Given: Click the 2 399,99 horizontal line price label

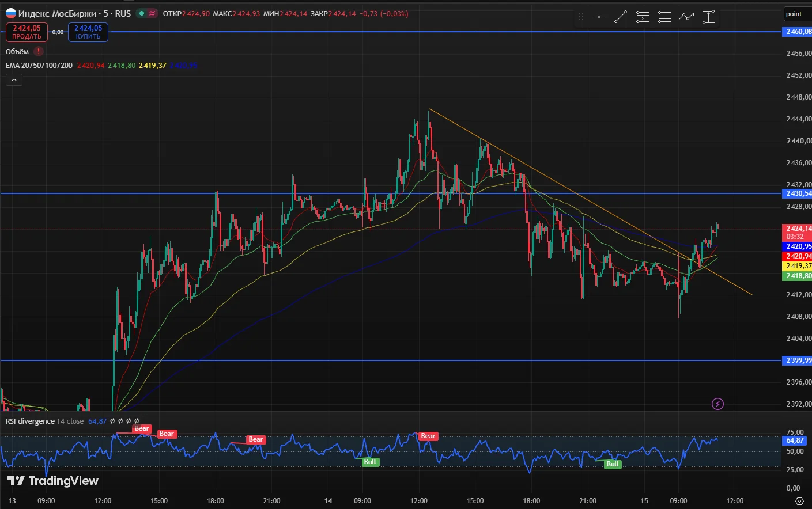Looking at the screenshot, I should point(798,360).
